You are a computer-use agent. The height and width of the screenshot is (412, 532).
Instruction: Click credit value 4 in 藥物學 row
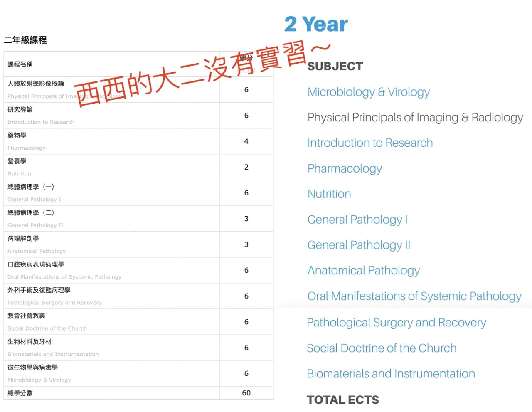pyautogui.click(x=246, y=141)
